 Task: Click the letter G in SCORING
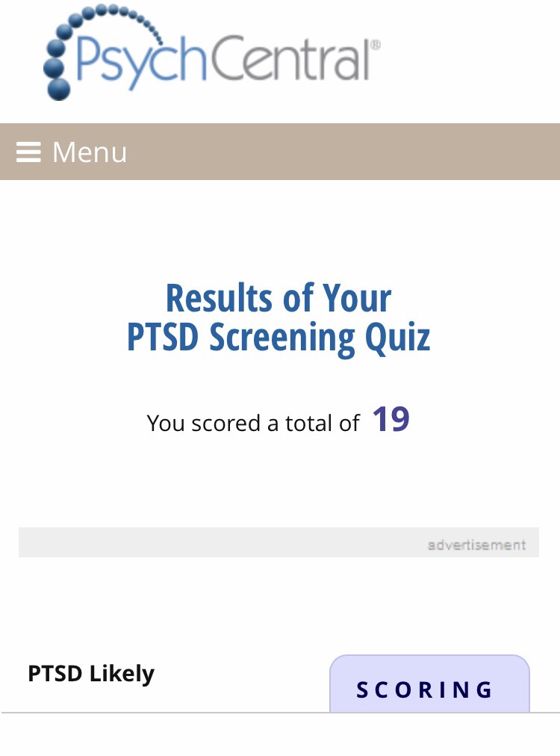(x=485, y=690)
